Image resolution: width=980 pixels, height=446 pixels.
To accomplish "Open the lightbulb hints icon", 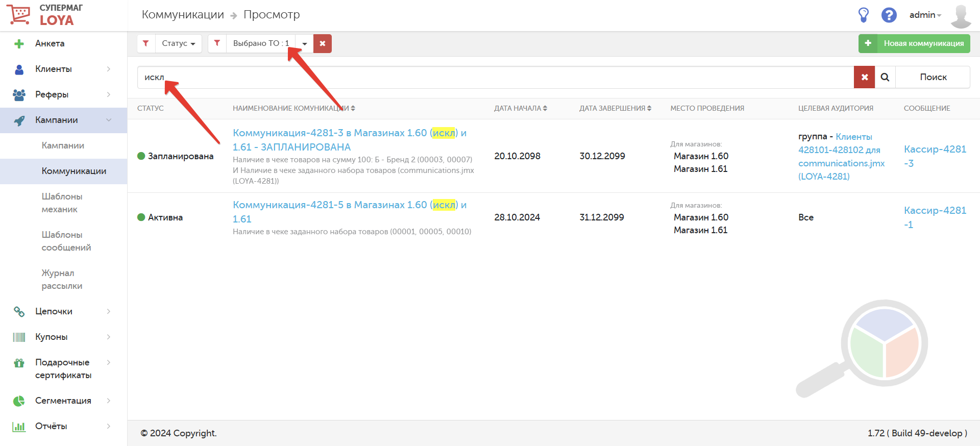I will 863,15.
